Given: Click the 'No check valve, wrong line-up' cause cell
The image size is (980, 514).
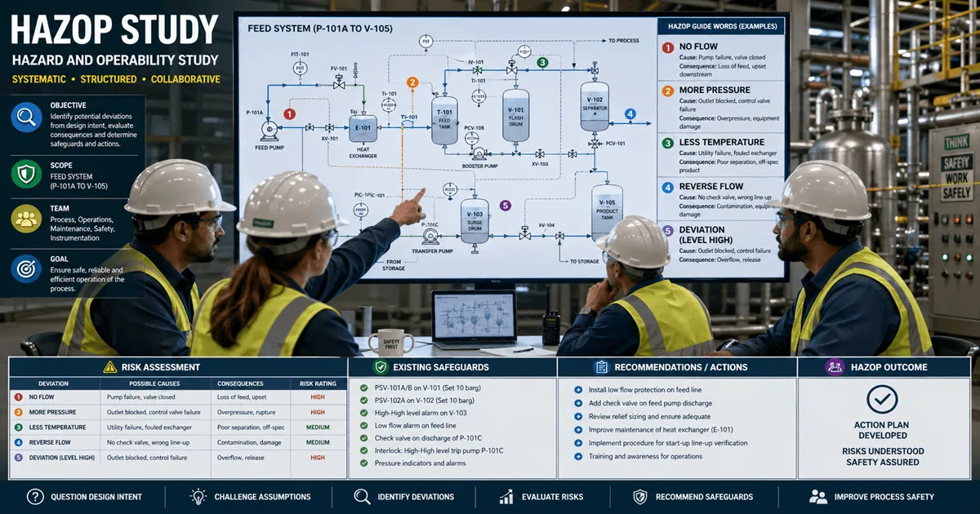Looking at the screenshot, I should 150,442.
